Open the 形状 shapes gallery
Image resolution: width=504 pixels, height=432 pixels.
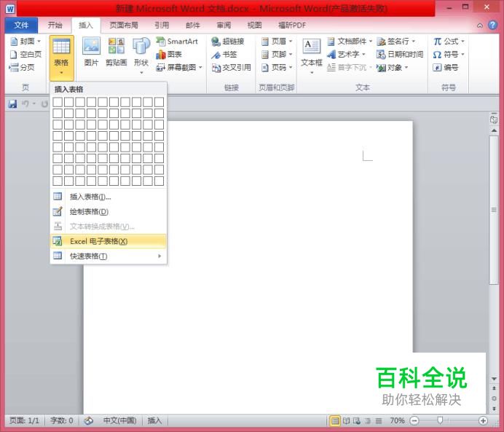click(x=141, y=55)
